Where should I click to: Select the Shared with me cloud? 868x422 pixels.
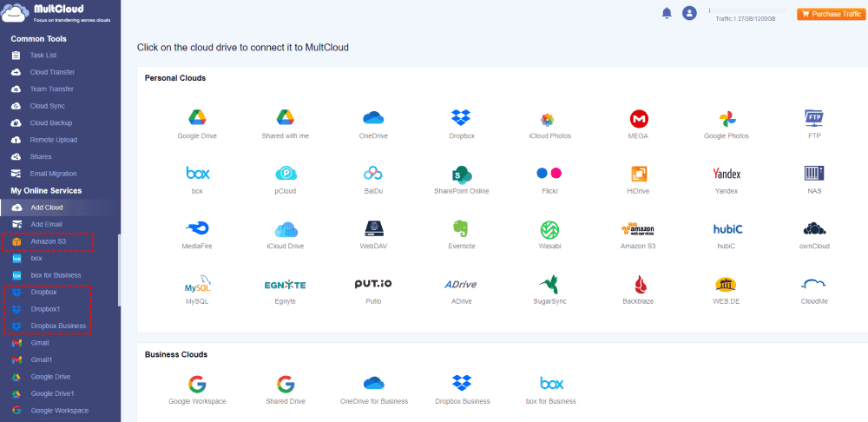(x=285, y=124)
